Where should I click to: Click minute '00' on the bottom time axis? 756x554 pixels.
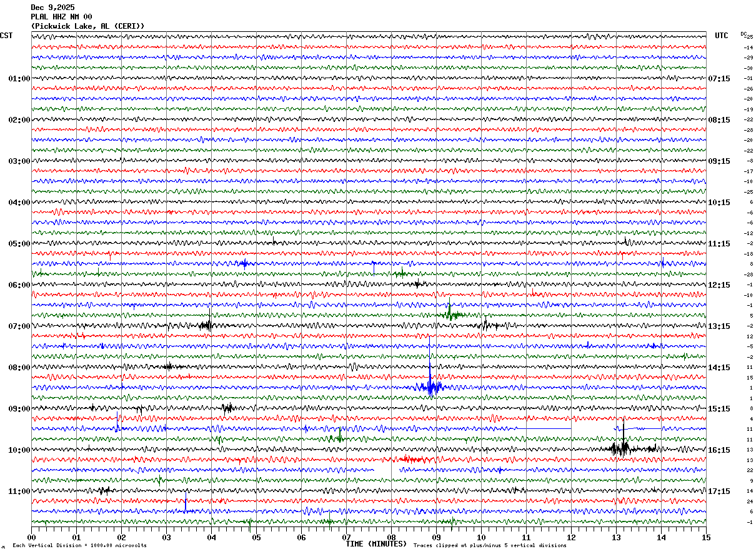coord(31,537)
